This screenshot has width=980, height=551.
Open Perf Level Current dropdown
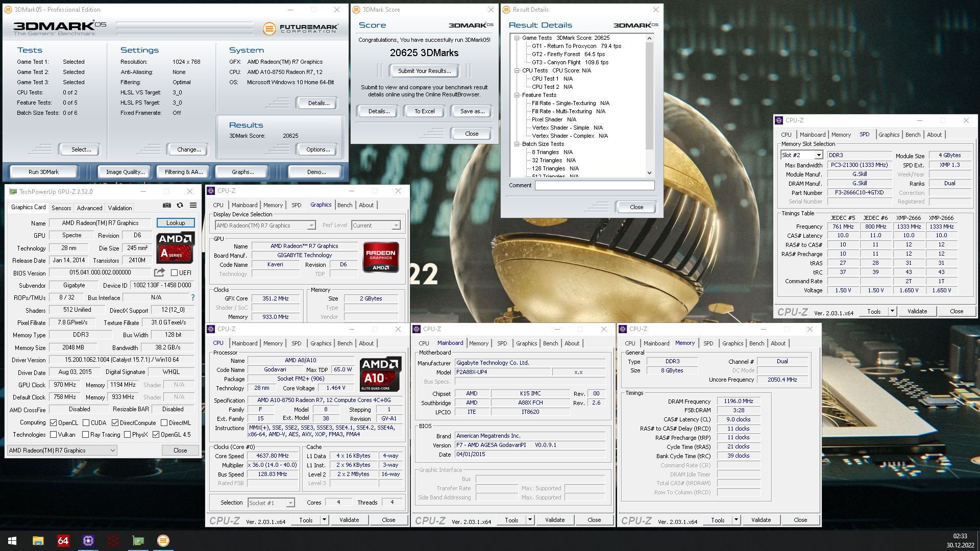pos(376,226)
